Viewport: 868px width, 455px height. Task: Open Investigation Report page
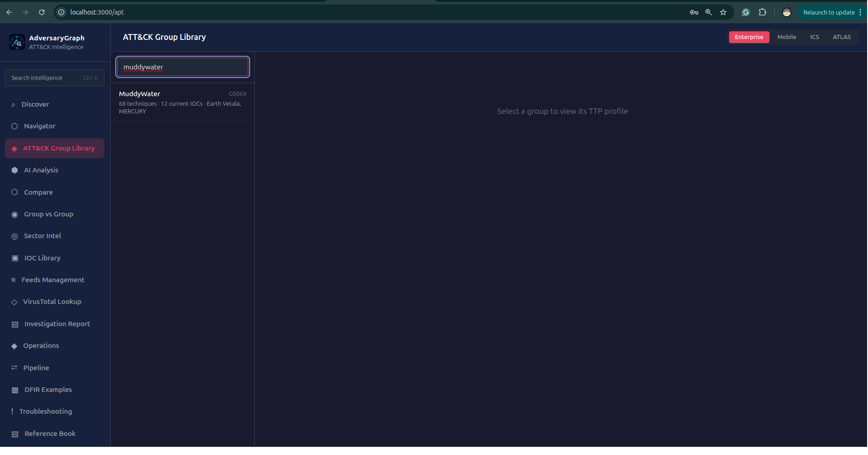(54, 324)
